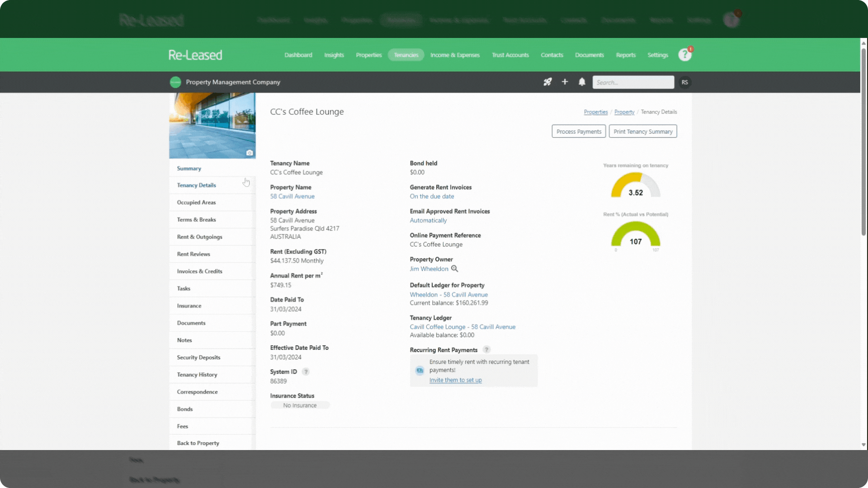Open Settings in top navigation
The image size is (868, 488).
click(x=658, y=55)
